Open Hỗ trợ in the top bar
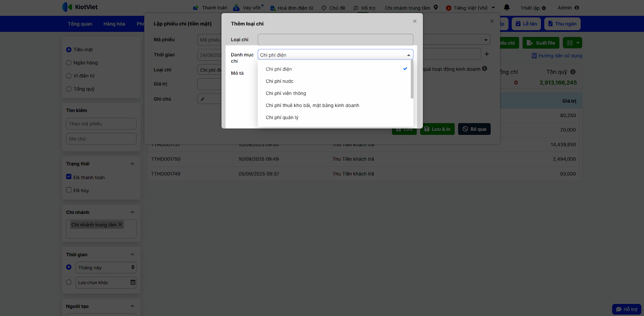This screenshot has height=316, width=644. coord(364,8)
